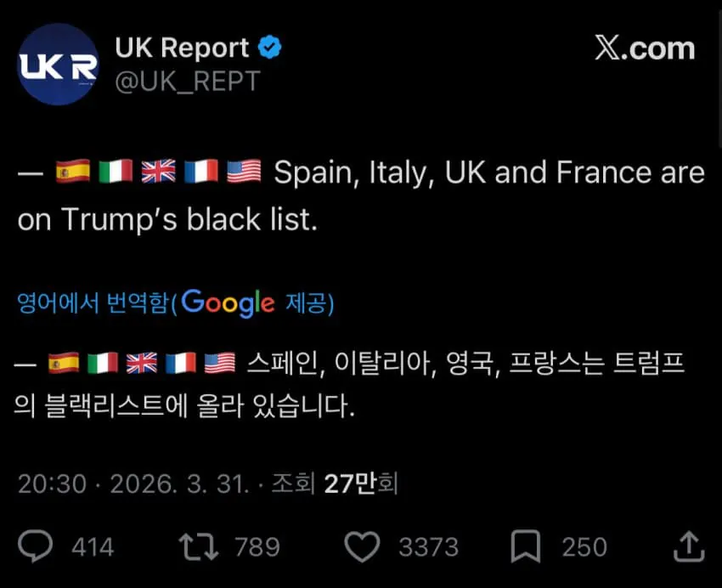Screen dimensions: 722x588
Task: Click the reply speech bubble icon
Action: (35, 546)
